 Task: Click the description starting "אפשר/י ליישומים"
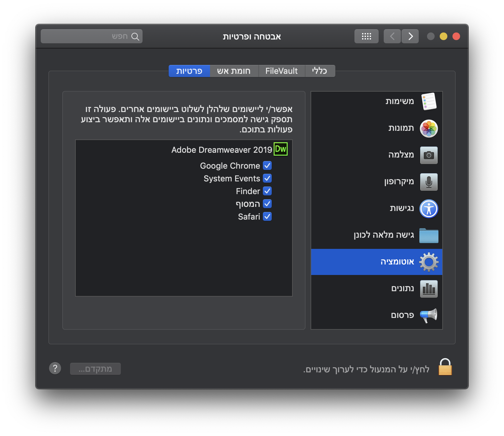tap(187, 119)
